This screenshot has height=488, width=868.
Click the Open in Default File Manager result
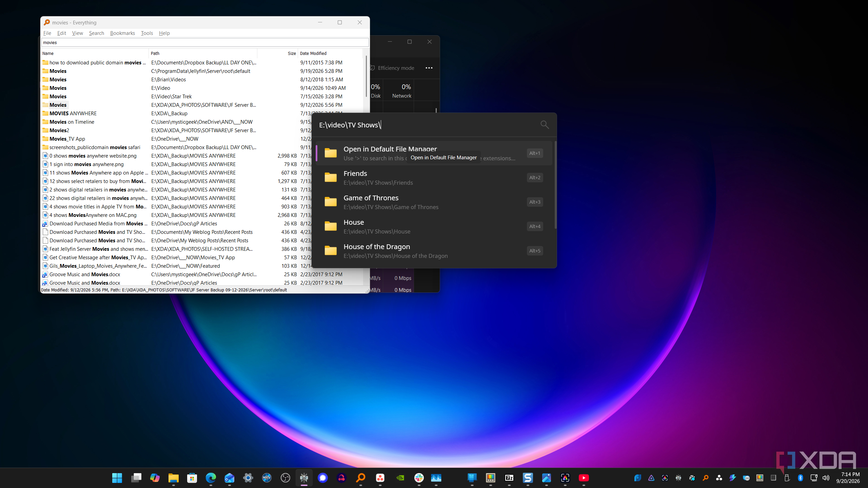[x=434, y=153]
